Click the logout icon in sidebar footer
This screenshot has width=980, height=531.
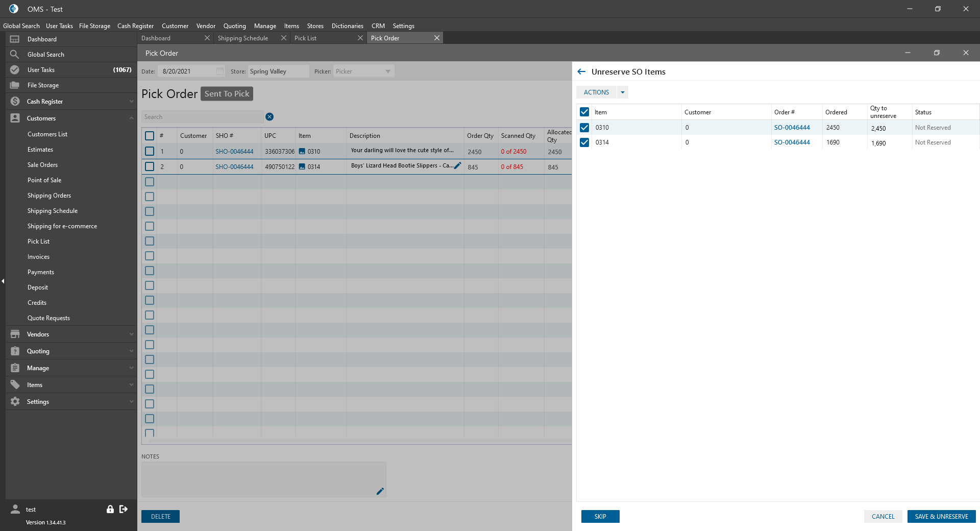[124, 509]
